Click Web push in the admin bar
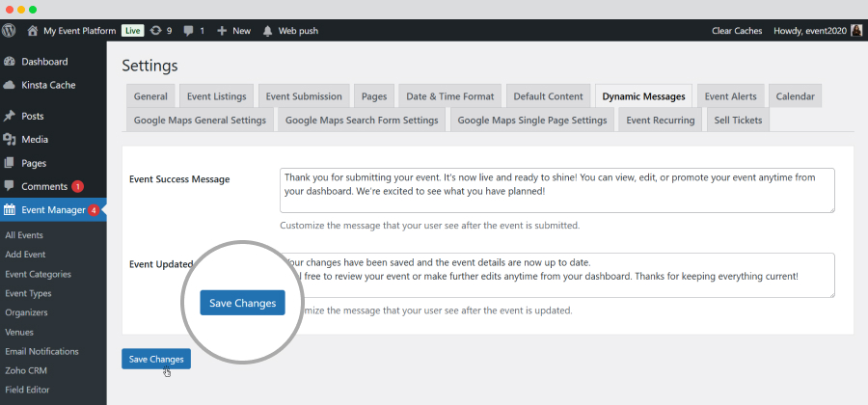Viewport: 868px width, 405px height. 298,31
